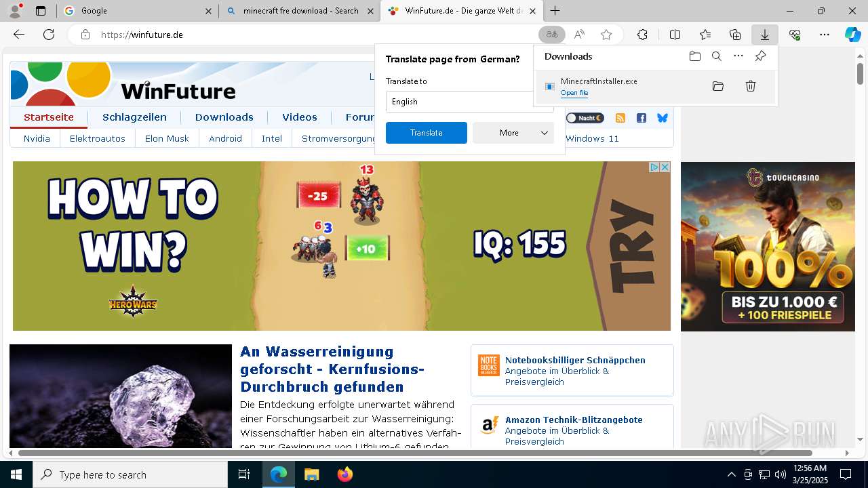Open the browser profile icon

[15, 10]
